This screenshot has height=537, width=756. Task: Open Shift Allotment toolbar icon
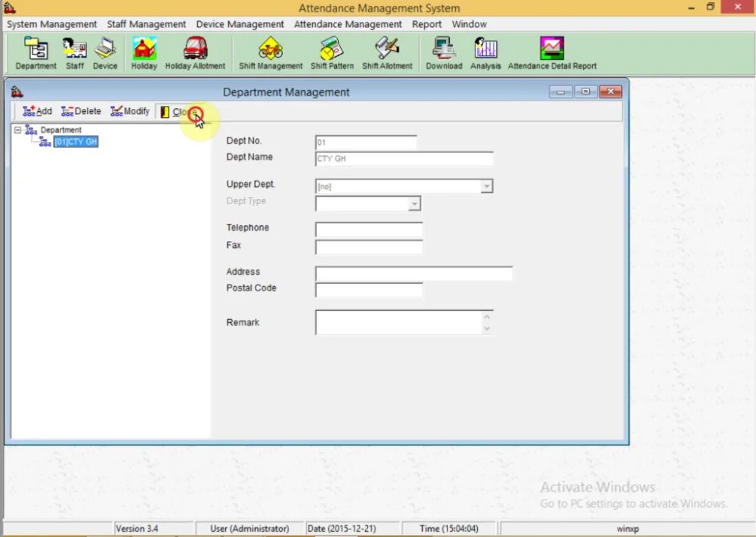point(387,53)
